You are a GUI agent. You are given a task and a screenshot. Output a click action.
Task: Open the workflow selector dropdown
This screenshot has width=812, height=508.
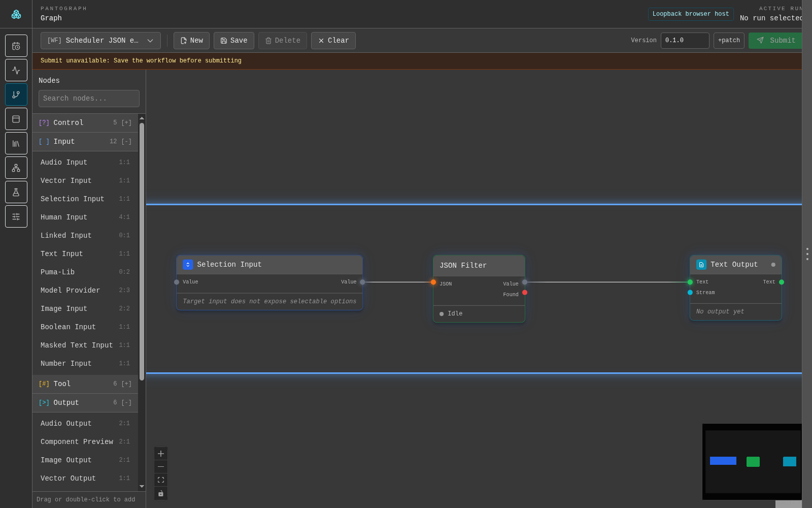[100, 41]
